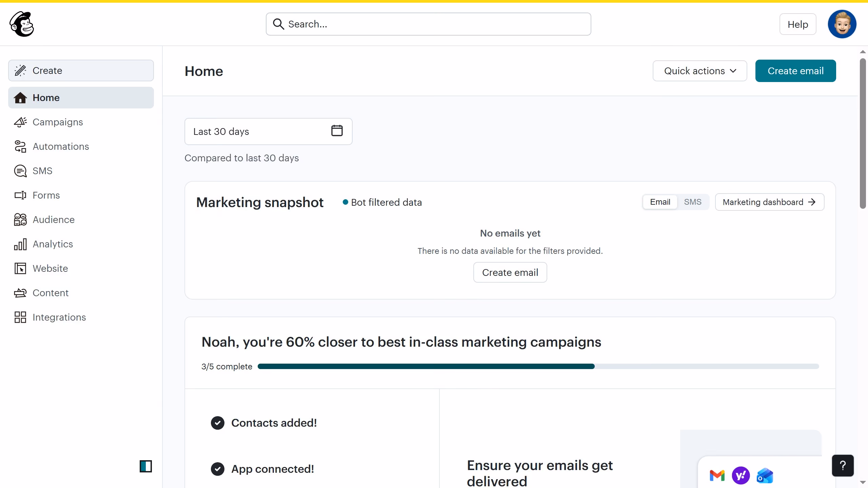Select Home in the sidebar
The height and width of the screenshot is (488, 868).
[x=81, y=98]
